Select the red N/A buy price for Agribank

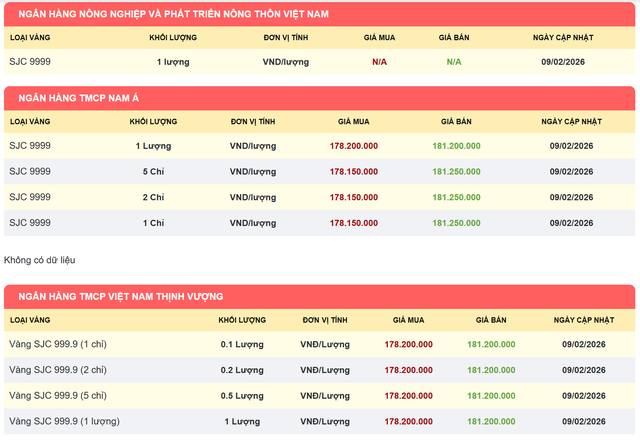tap(379, 62)
